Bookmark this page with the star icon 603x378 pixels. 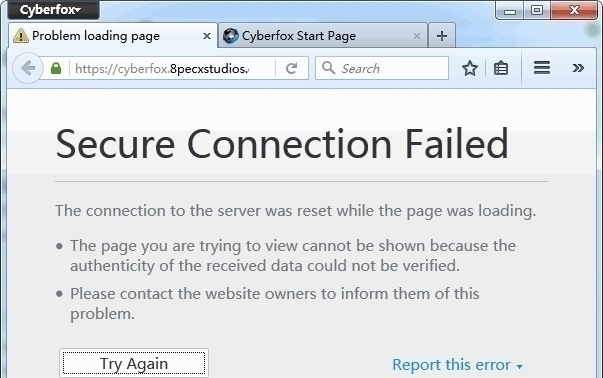pos(470,68)
